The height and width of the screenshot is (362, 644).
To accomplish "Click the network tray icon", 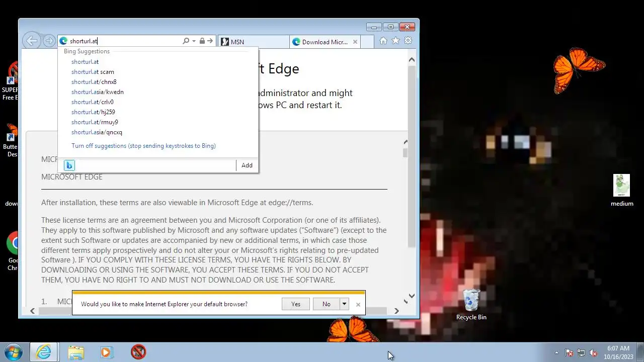I will click(x=581, y=352).
